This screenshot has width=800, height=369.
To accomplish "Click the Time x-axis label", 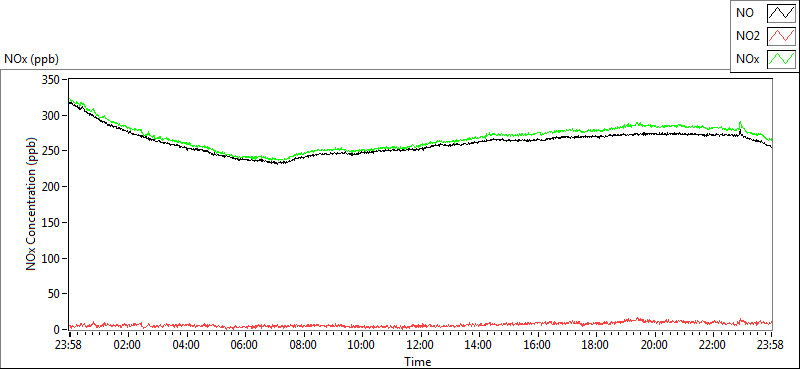I will tap(417, 362).
